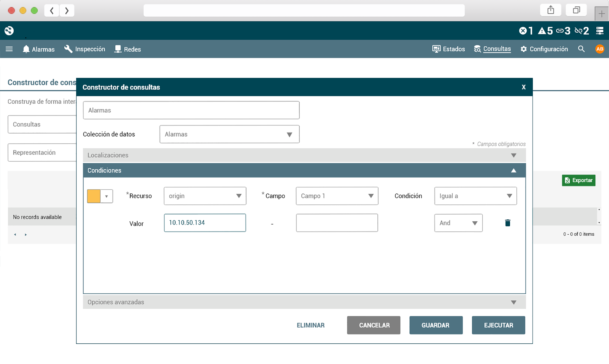Screen dimensions: 609x364
Task: Click the broken link counter showing 2
Action: [582, 31]
